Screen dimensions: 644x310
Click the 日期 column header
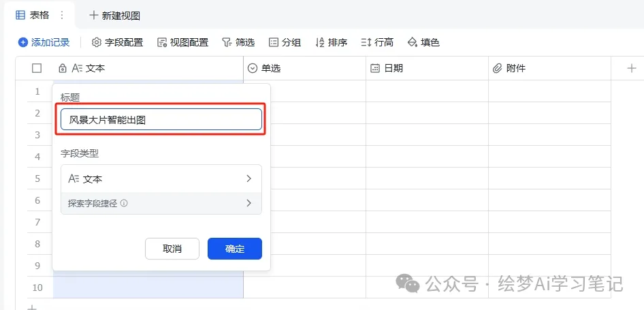pyautogui.click(x=427, y=68)
